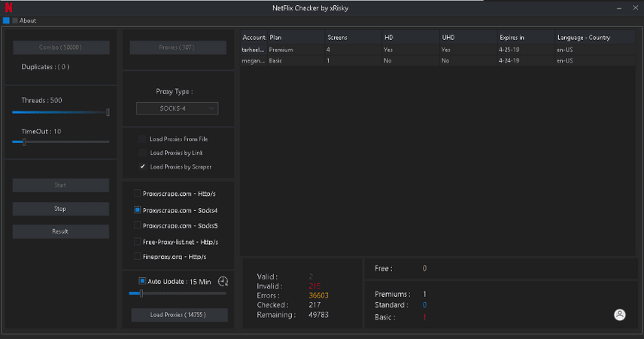Click the TimeOut : 10 label
This screenshot has width=644, height=339.
pos(41,131)
